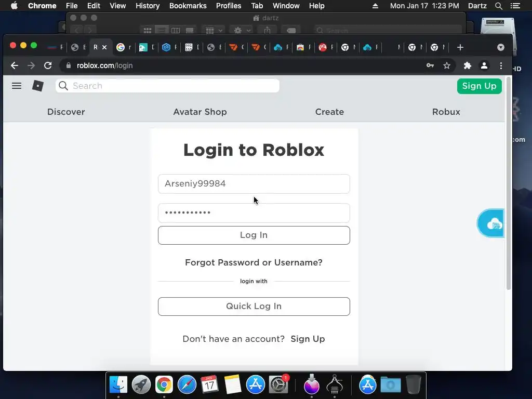Click the floating blue cloud extension icon
Viewport: 532px width, 399px height.
(x=491, y=223)
